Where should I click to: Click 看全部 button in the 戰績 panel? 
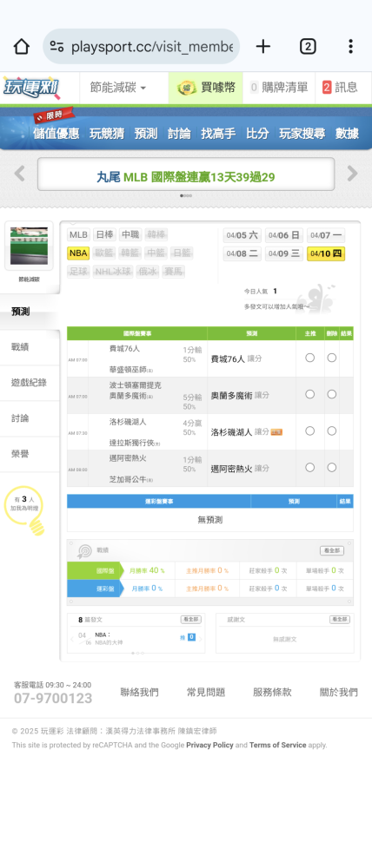(331, 551)
